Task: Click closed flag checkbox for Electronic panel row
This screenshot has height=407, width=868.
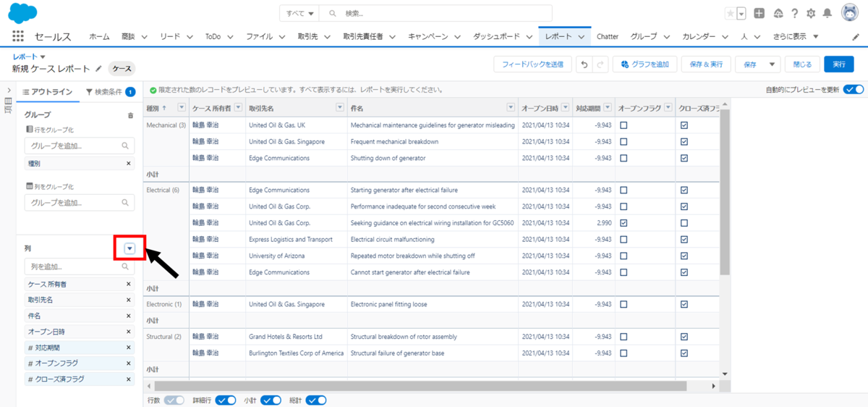Action: [684, 304]
